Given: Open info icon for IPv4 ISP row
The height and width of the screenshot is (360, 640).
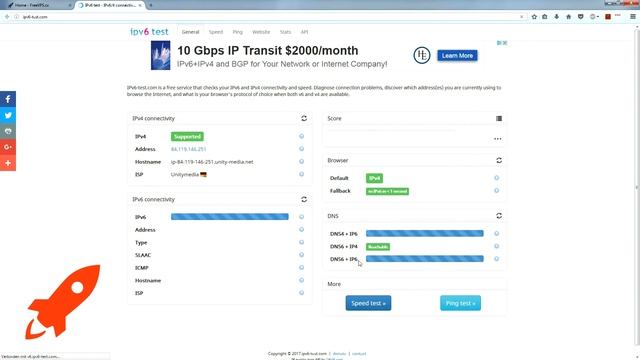Looking at the screenshot, I should coord(302,174).
